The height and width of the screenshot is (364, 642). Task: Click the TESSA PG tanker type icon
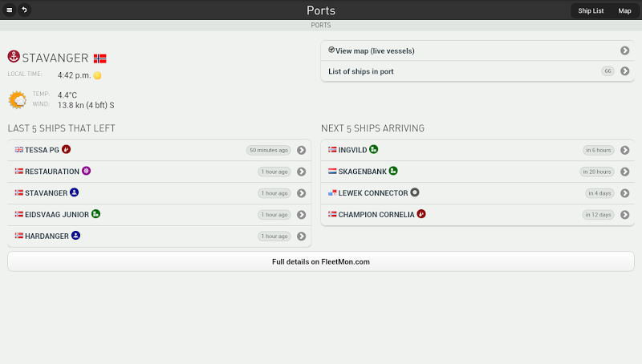click(66, 149)
